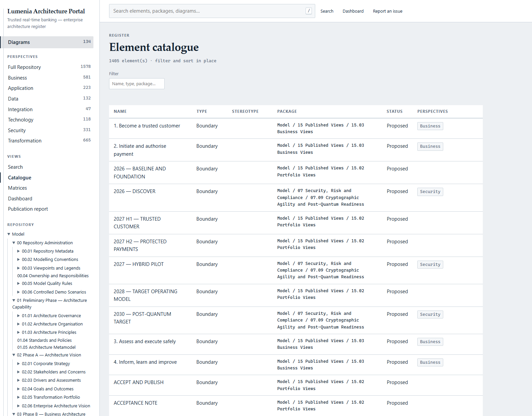The image size is (532, 416).
Task: Sort the table by NAME column
Action: pos(120,111)
